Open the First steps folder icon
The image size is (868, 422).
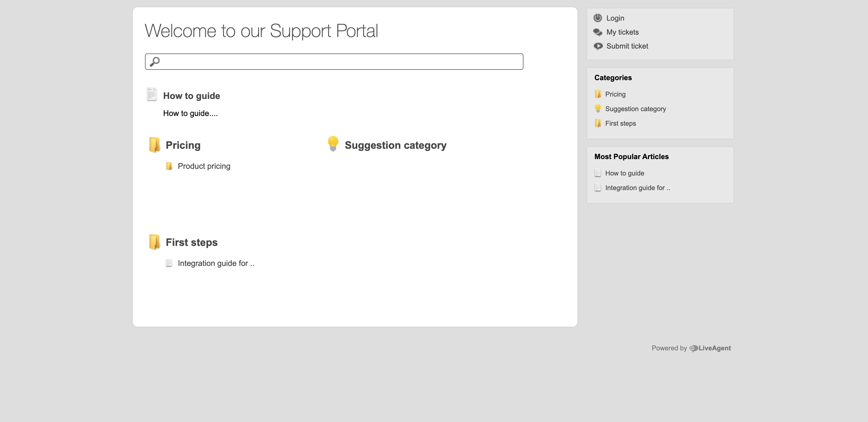tap(155, 242)
